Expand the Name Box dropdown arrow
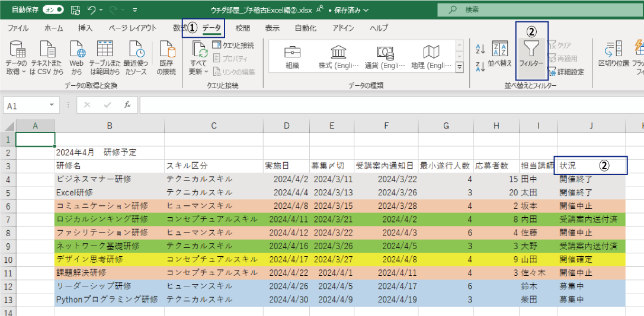This screenshot has width=644, height=316. click(x=52, y=105)
